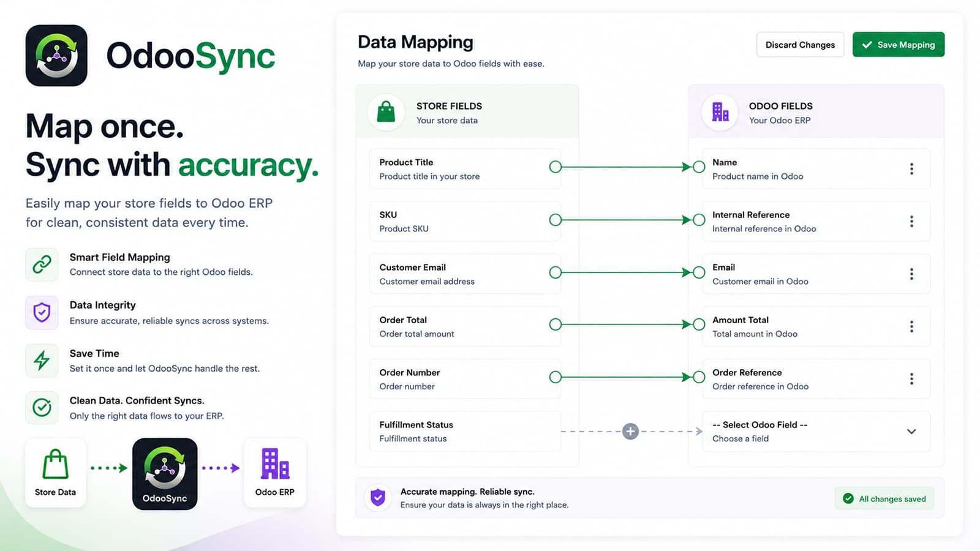Screen dimensions: 980x551
Task: Click the plus icon to map Fulfillment Status
Action: click(x=630, y=431)
